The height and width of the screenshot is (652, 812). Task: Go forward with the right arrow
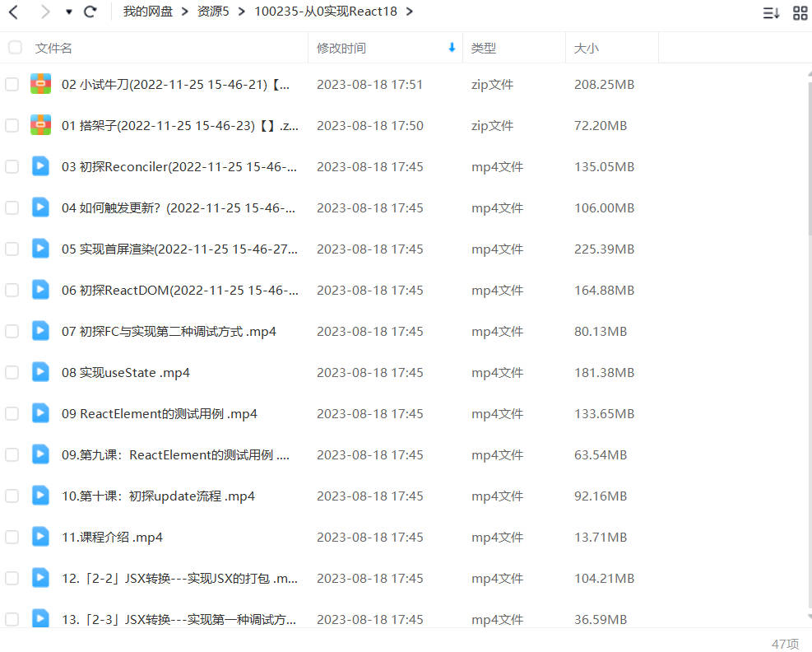pos(45,12)
